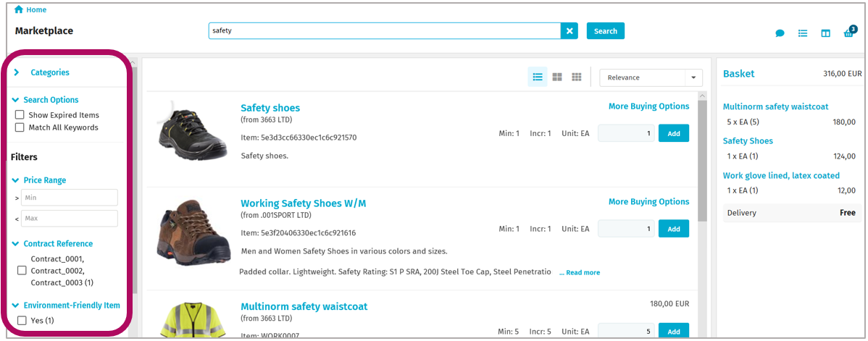Open Multinorm safety waistcoat product title

coord(304,307)
